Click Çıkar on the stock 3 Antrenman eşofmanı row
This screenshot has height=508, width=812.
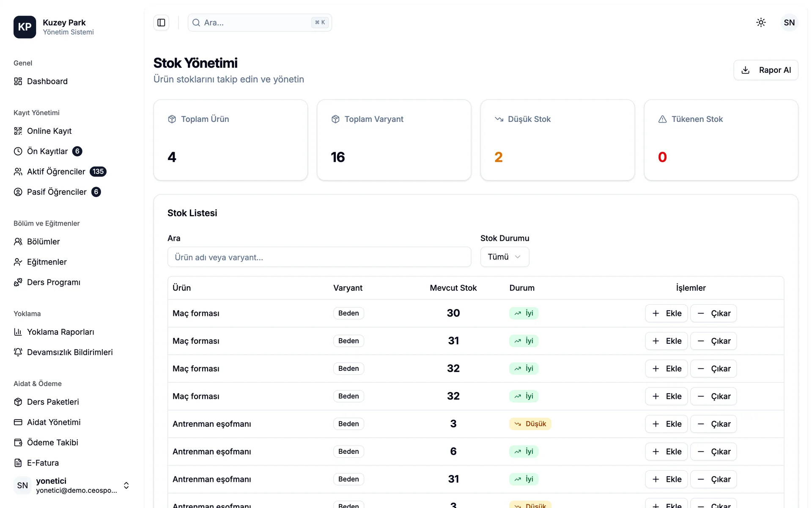713,424
